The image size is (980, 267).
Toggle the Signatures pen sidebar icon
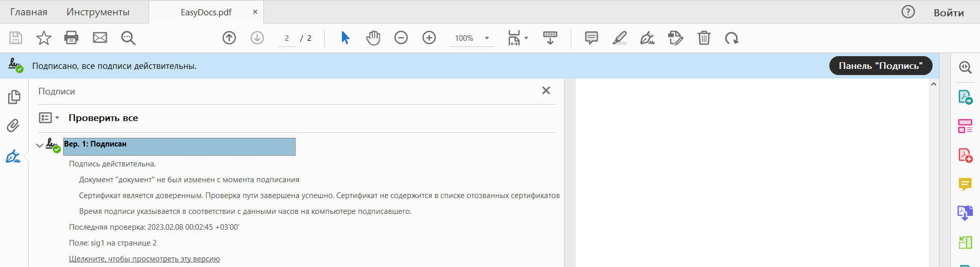(x=13, y=156)
